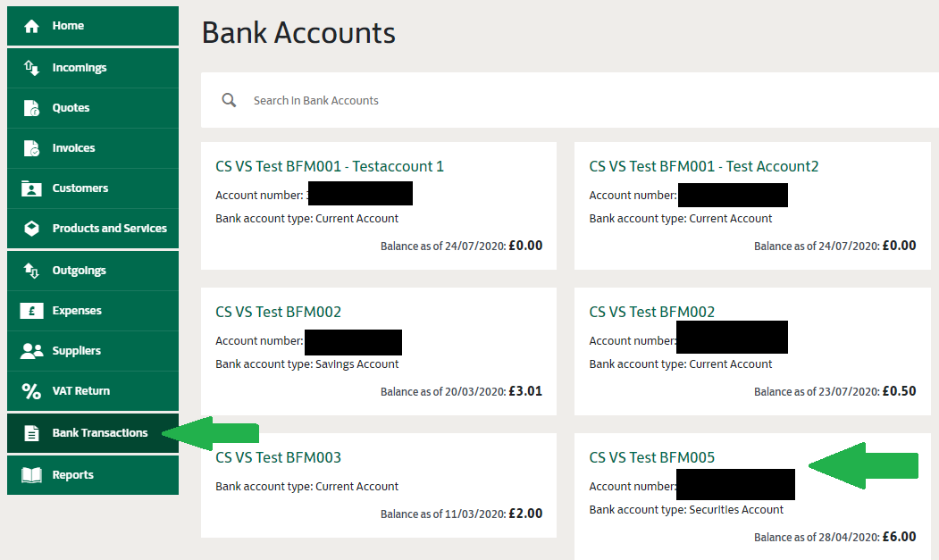Click the Invoices document icon
Viewport: 939px width, 560px height.
point(32,148)
